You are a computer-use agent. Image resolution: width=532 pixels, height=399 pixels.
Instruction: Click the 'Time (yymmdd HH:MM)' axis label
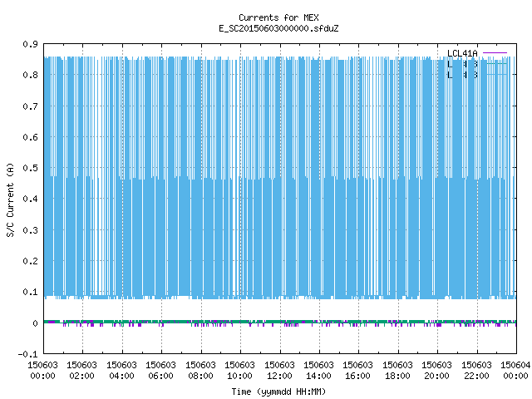[278, 392]
